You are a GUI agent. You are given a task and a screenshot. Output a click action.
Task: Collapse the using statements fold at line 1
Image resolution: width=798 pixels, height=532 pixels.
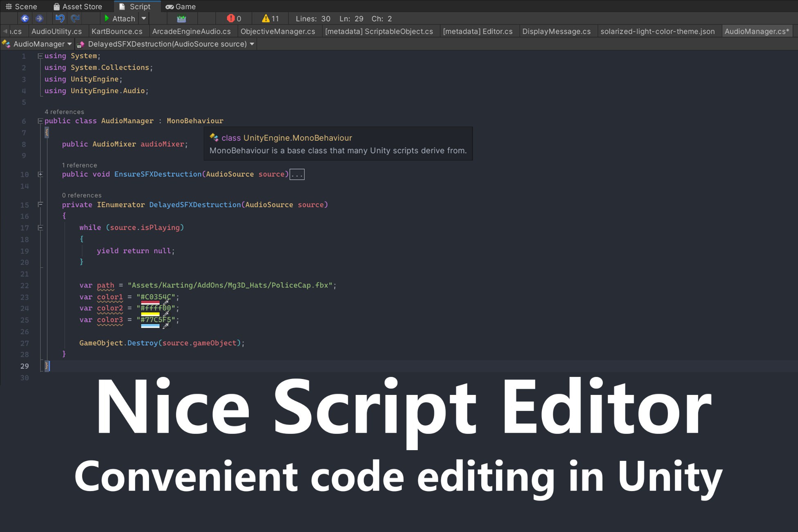pos(40,56)
